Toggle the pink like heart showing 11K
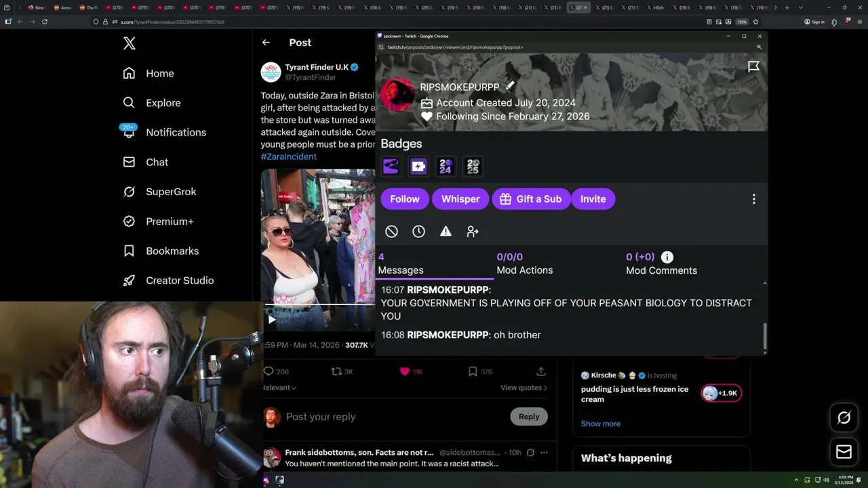 (405, 371)
